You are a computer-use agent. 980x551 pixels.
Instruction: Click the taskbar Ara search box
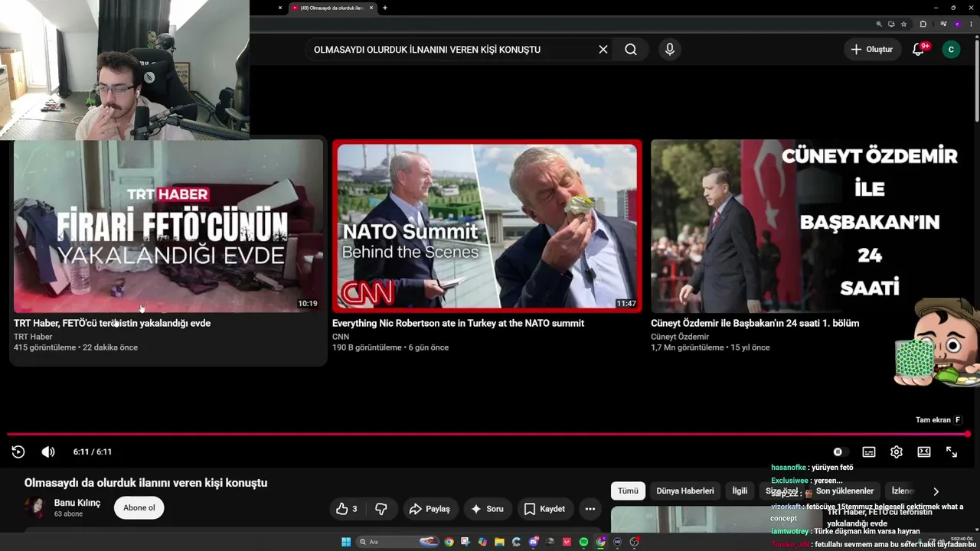pyautogui.click(x=396, y=542)
